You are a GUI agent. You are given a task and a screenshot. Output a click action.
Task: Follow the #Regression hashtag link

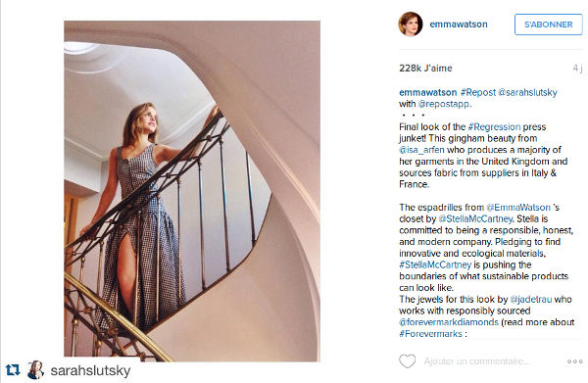point(494,126)
